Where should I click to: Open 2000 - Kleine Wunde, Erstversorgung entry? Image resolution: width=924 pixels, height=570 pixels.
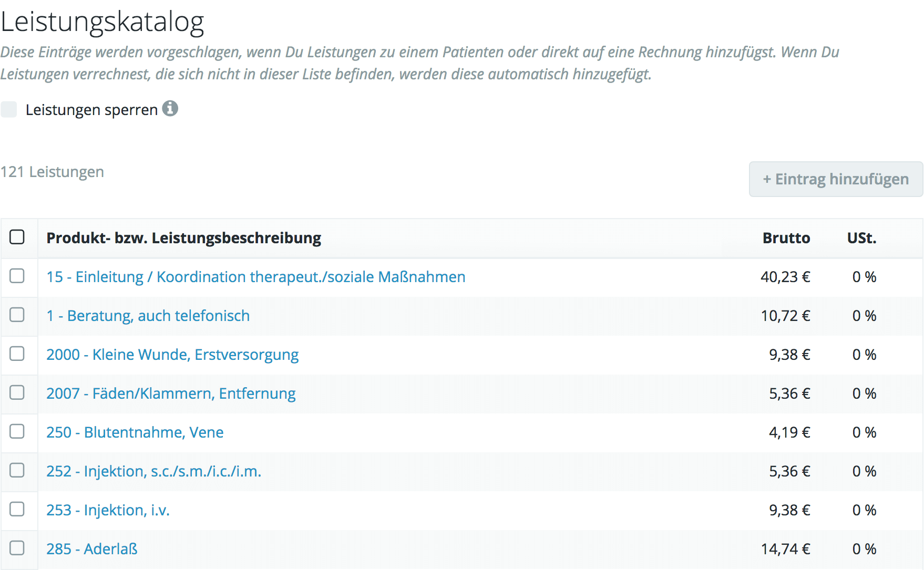[172, 355]
